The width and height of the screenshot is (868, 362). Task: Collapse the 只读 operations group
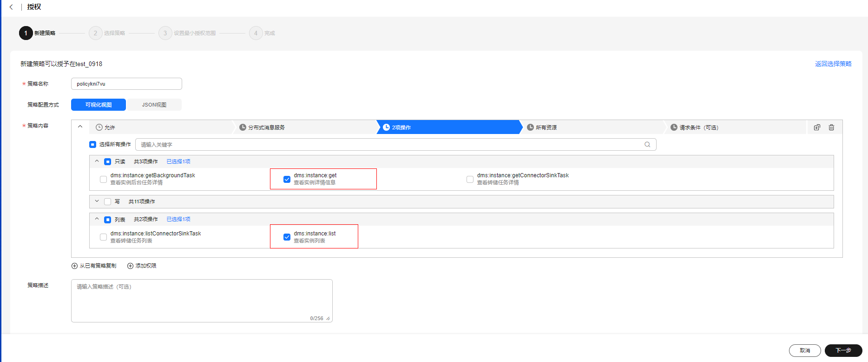pyautogui.click(x=97, y=161)
